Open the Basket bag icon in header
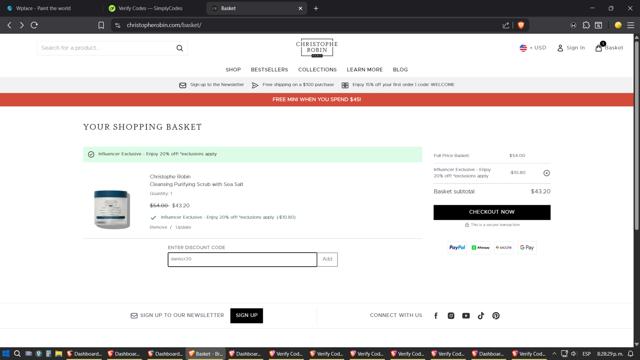The width and height of the screenshot is (640, 360). point(599,47)
